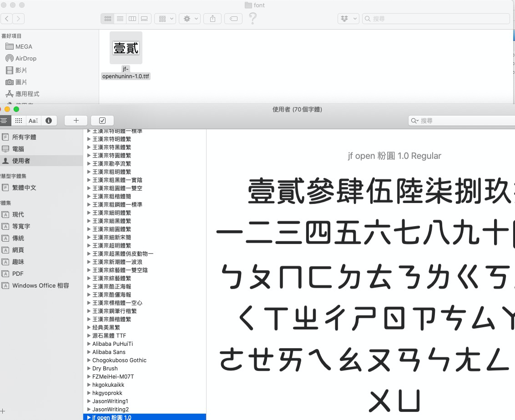Select the 網頁 collection
The height and width of the screenshot is (420, 515).
pos(18,250)
